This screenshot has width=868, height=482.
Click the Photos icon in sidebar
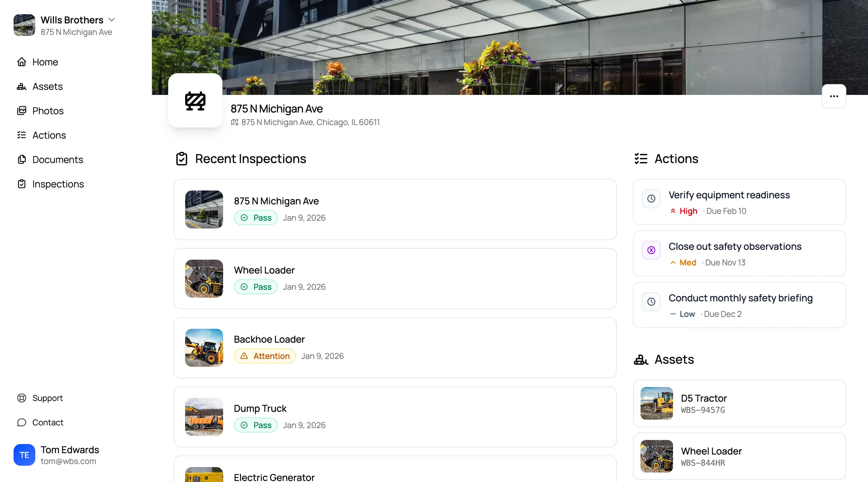coord(22,111)
